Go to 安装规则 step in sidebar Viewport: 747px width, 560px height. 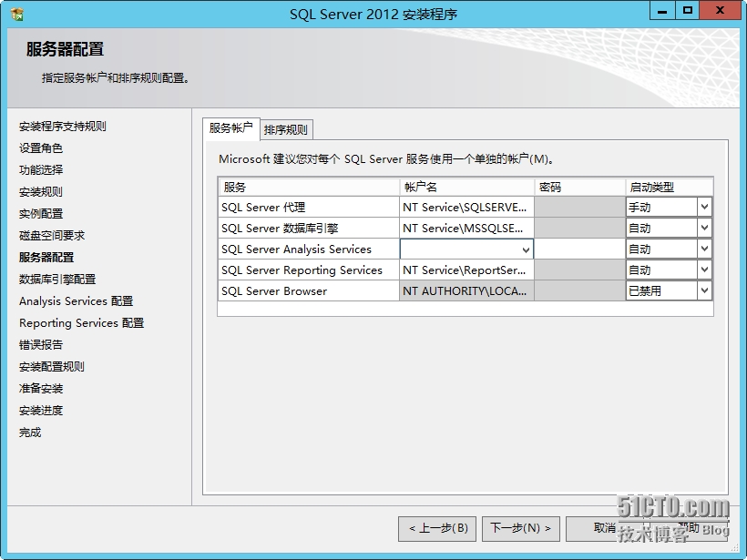point(40,192)
